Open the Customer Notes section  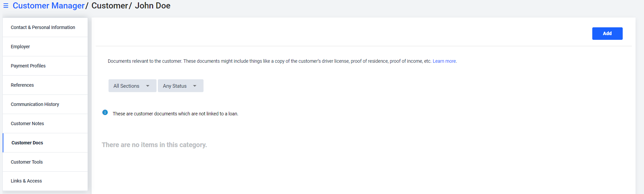[x=45, y=123]
